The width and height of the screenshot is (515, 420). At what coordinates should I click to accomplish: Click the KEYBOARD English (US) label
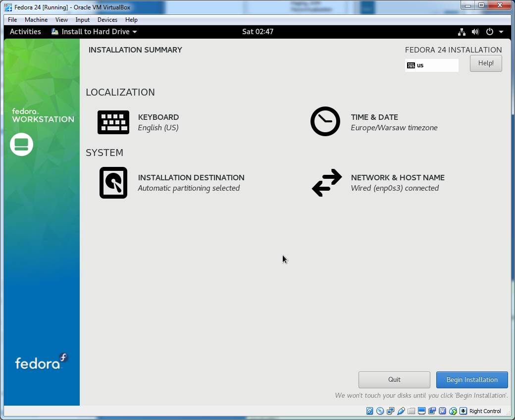[158, 122]
